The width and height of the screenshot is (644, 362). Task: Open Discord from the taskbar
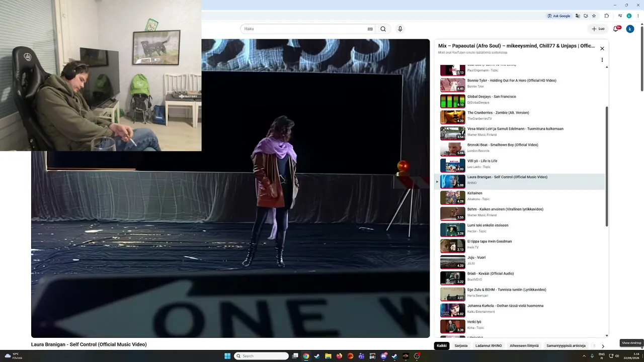(x=384, y=356)
